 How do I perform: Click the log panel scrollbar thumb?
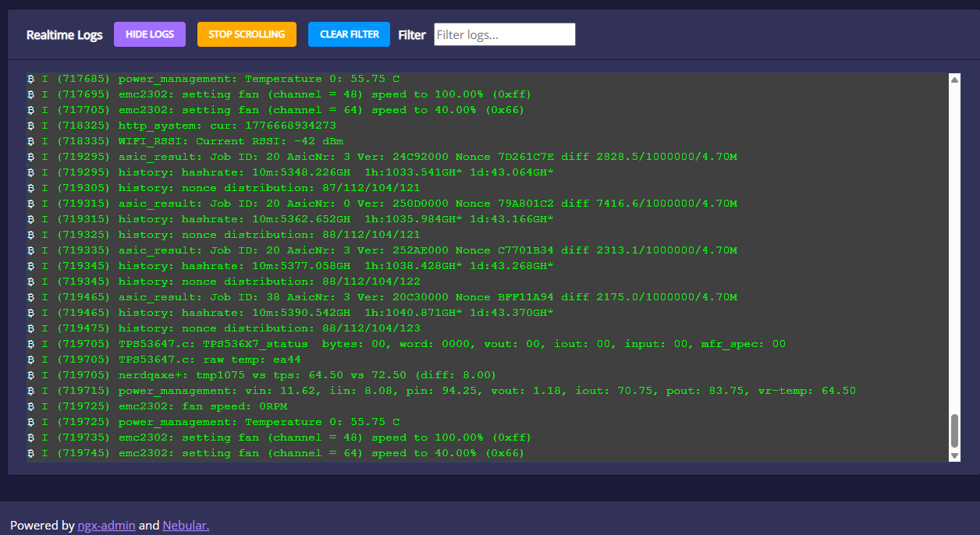click(954, 430)
